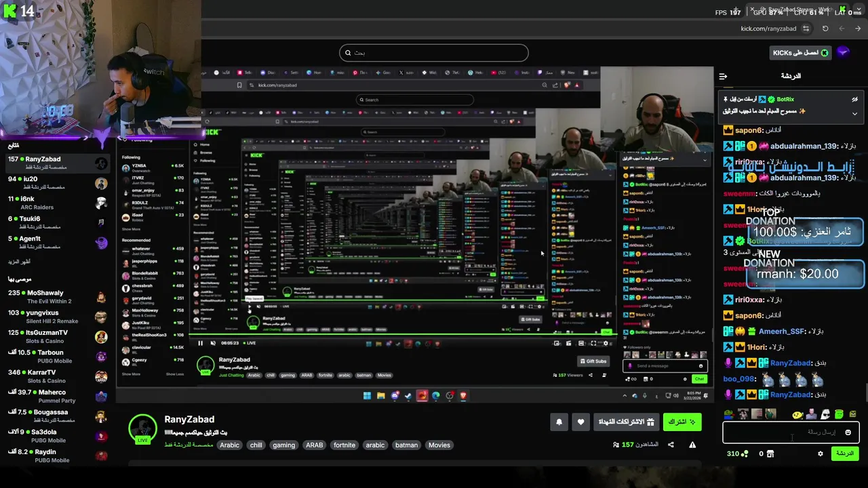Click the warning report icon below subscribe
868x488 pixels.
click(x=692, y=445)
